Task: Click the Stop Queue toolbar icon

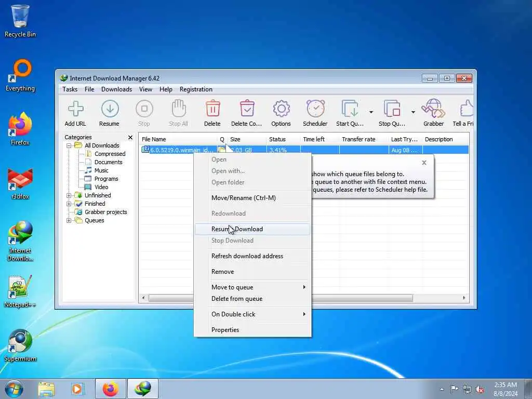Action: pos(392,109)
